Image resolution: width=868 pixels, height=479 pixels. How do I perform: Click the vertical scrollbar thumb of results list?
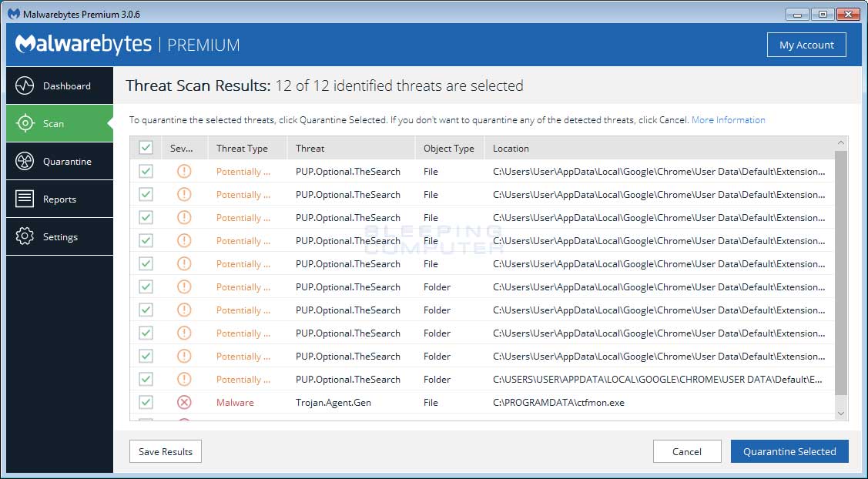point(841,273)
